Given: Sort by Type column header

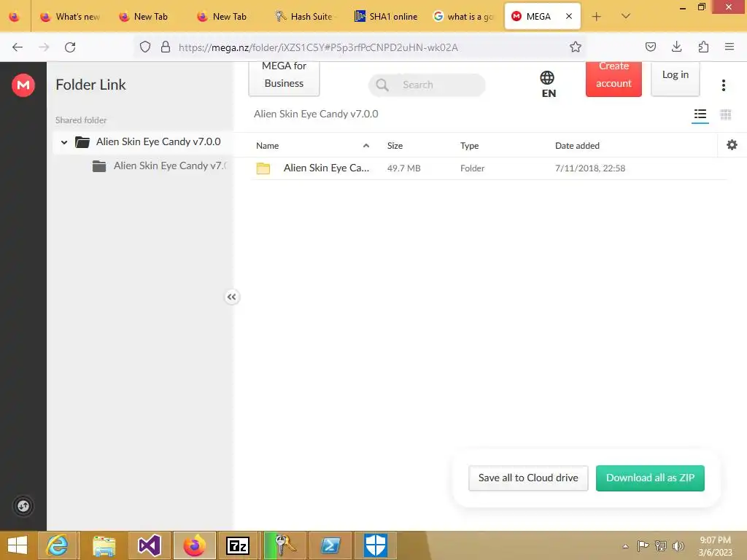Looking at the screenshot, I should (469, 146).
